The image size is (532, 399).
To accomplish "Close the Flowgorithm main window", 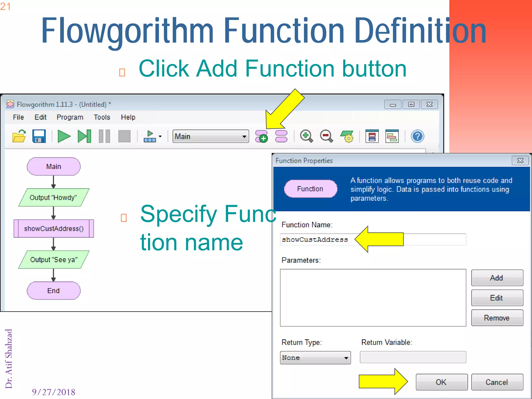I will coord(429,104).
